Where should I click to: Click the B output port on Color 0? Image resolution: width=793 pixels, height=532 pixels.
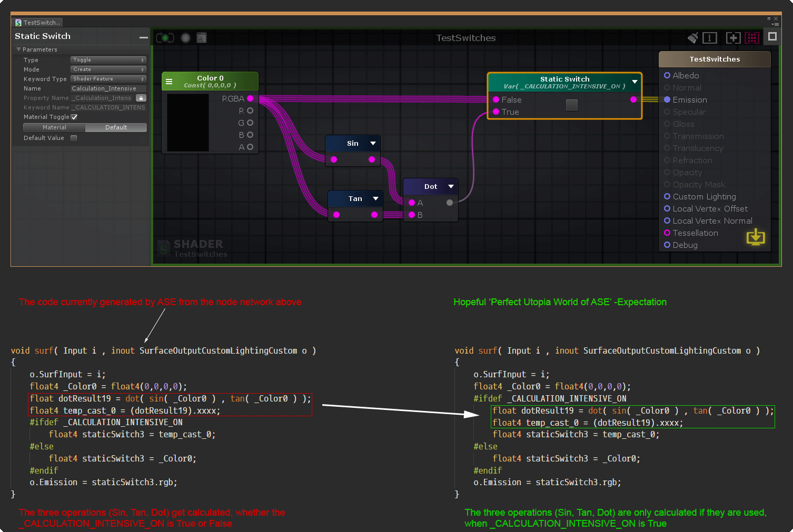pyautogui.click(x=250, y=135)
